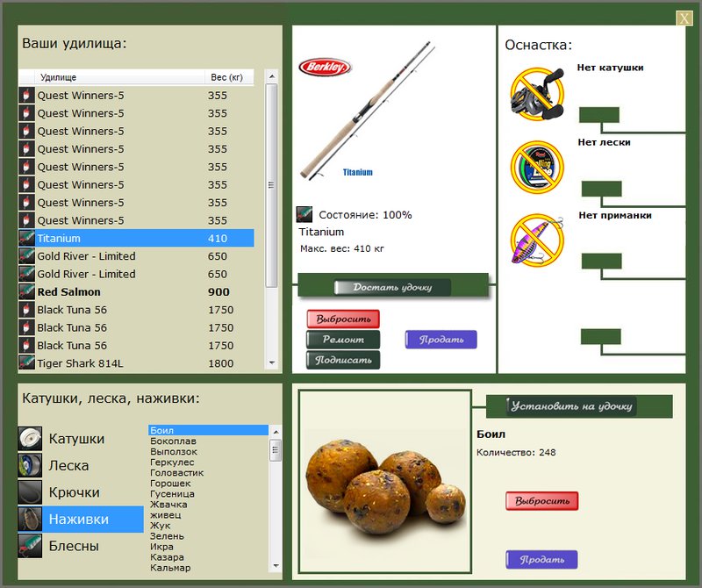Click the Вес (кг) column header

tap(229, 77)
